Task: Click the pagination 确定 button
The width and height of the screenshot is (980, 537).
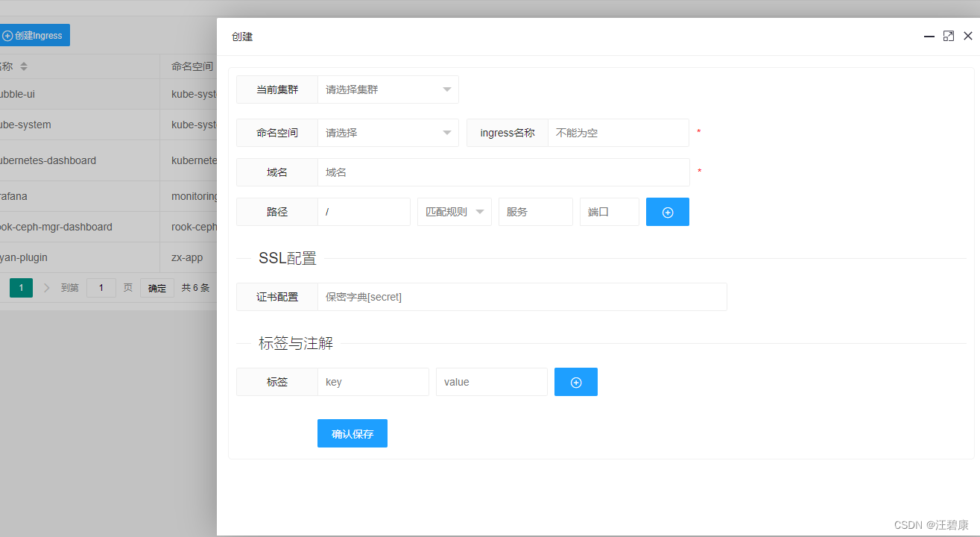Action: pos(157,288)
